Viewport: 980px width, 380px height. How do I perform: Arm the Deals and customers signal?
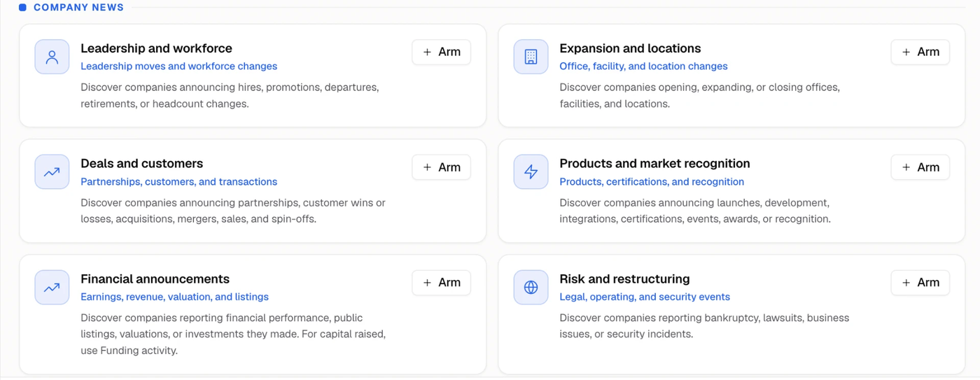pos(442,167)
